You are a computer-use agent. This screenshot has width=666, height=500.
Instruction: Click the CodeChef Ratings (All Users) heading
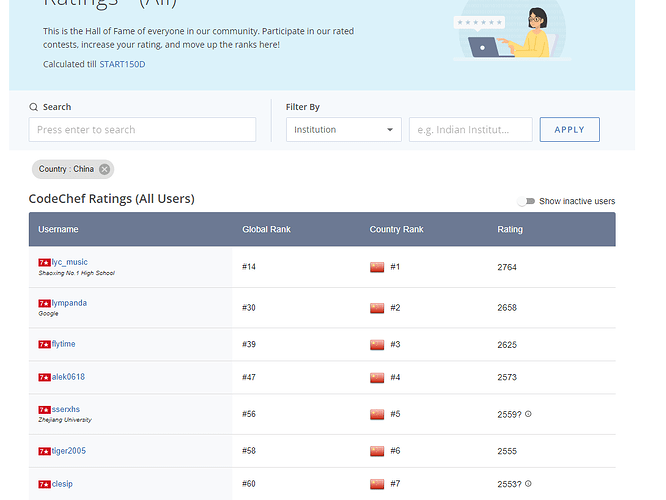[x=112, y=199]
